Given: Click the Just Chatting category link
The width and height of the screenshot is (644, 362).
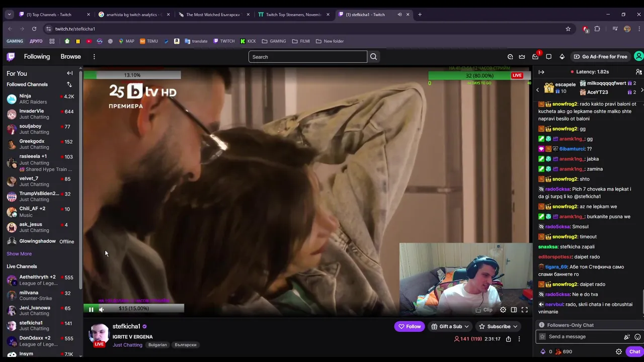Looking at the screenshot, I should point(127,345).
